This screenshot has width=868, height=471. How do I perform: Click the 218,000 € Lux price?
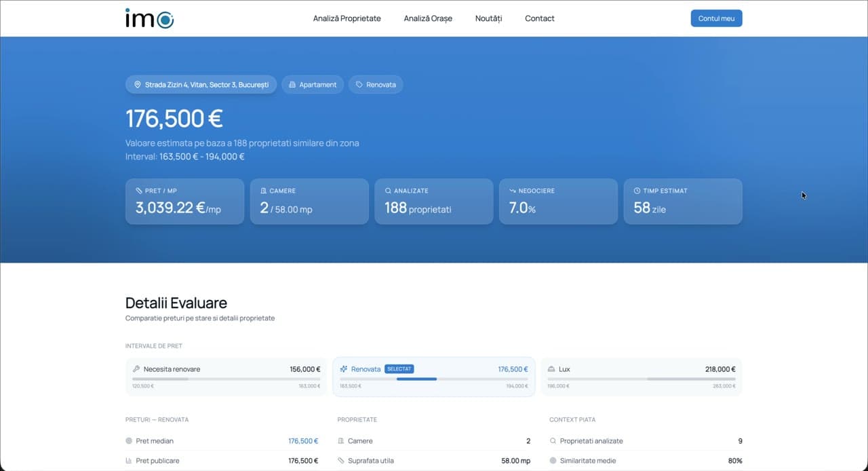(720, 369)
